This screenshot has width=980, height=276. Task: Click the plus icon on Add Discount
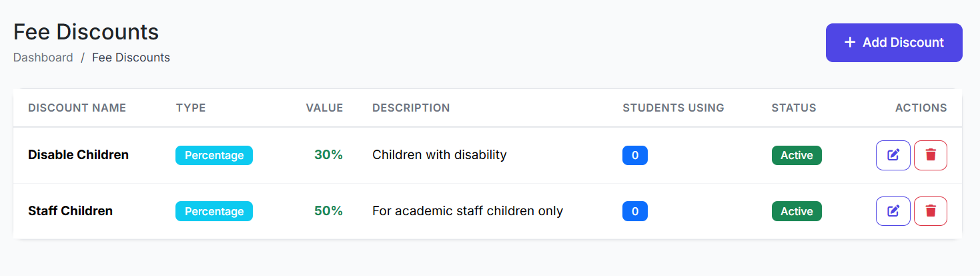(850, 43)
